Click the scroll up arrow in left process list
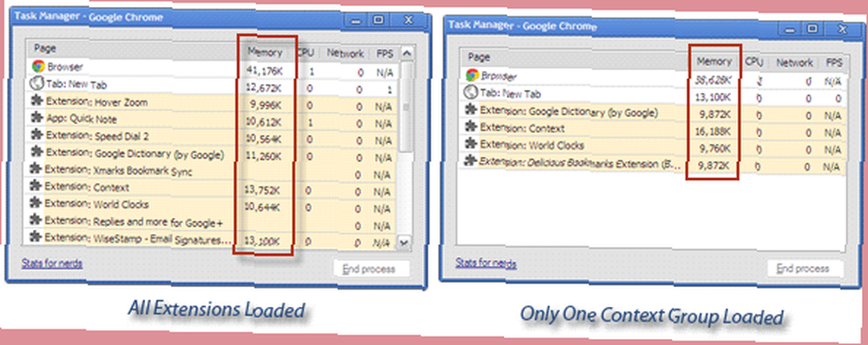 tap(405, 54)
